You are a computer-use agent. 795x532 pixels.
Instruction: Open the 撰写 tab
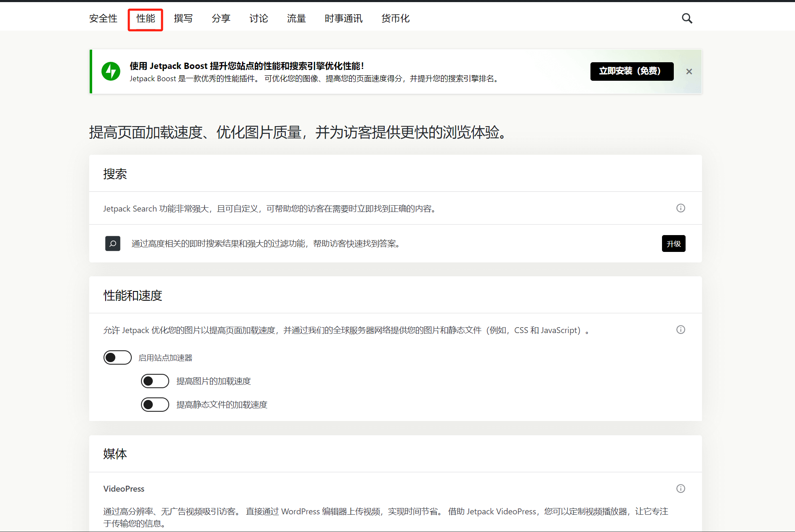pyautogui.click(x=183, y=19)
